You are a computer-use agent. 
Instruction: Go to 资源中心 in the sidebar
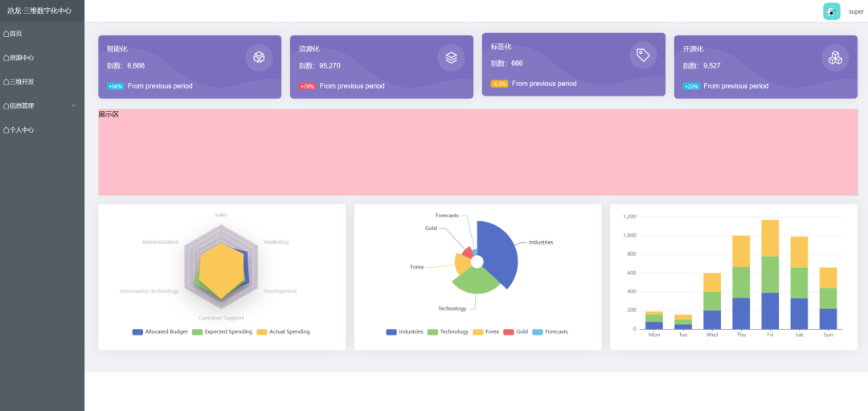tap(42, 58)
